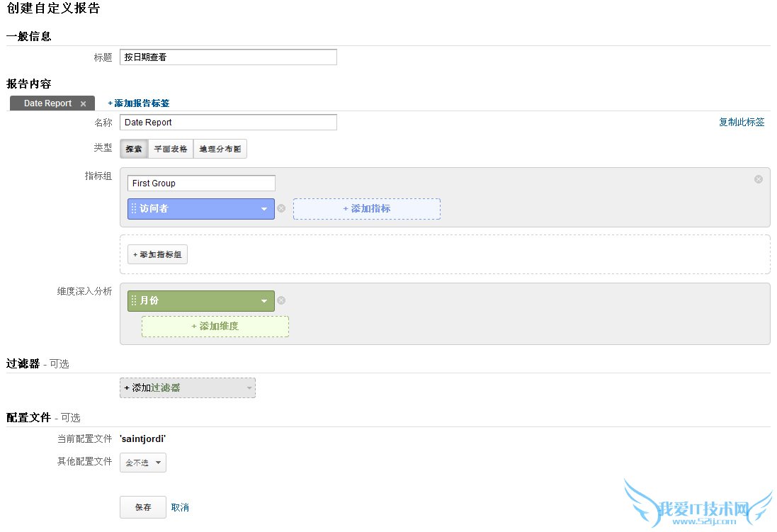Add a dimension with 添加维度 button
This screenshot has height=532, width=777.
[215, 326]
